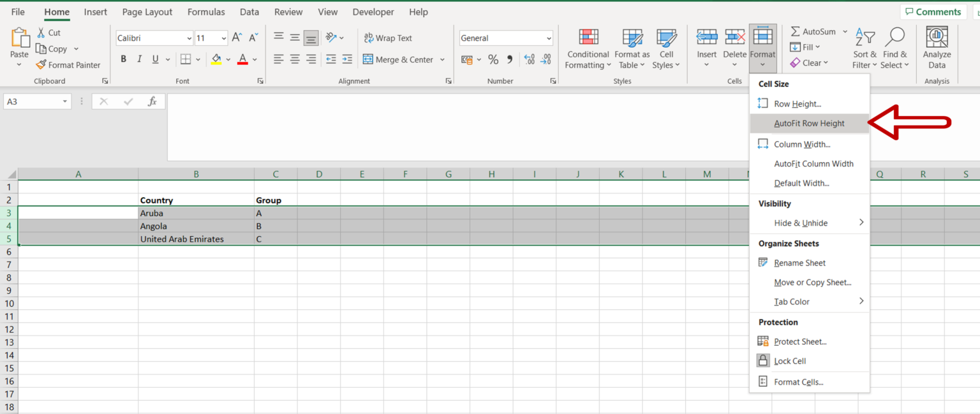Open the Developer menu tab

pyautogui.click(x=373, y=11)
